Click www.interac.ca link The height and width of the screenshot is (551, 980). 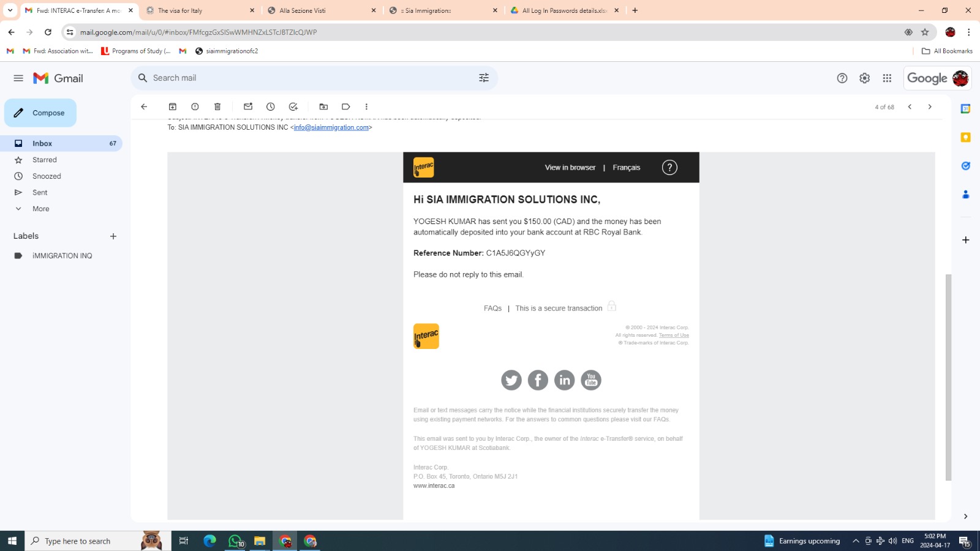(434, 485)
